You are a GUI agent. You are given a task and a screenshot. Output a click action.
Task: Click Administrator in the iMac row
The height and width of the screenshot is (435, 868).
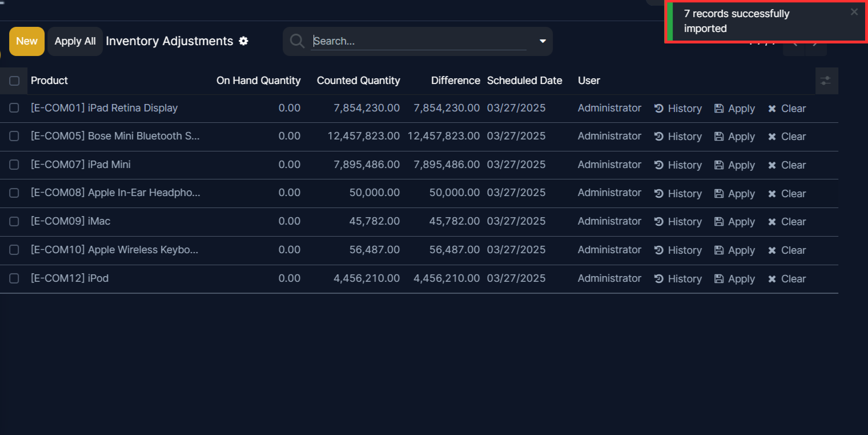click(609, 221)
